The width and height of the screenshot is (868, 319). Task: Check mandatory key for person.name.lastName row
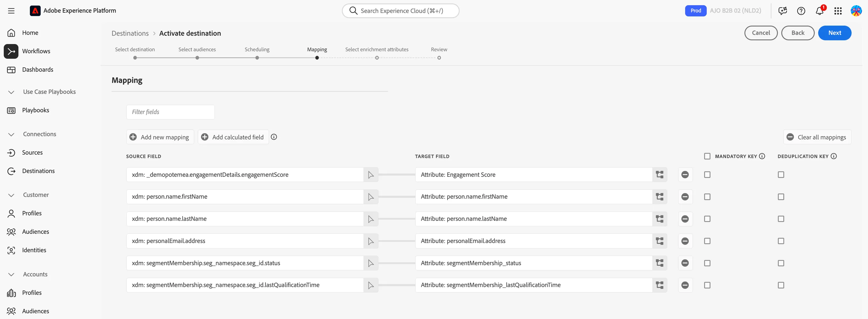coord(707,219)
